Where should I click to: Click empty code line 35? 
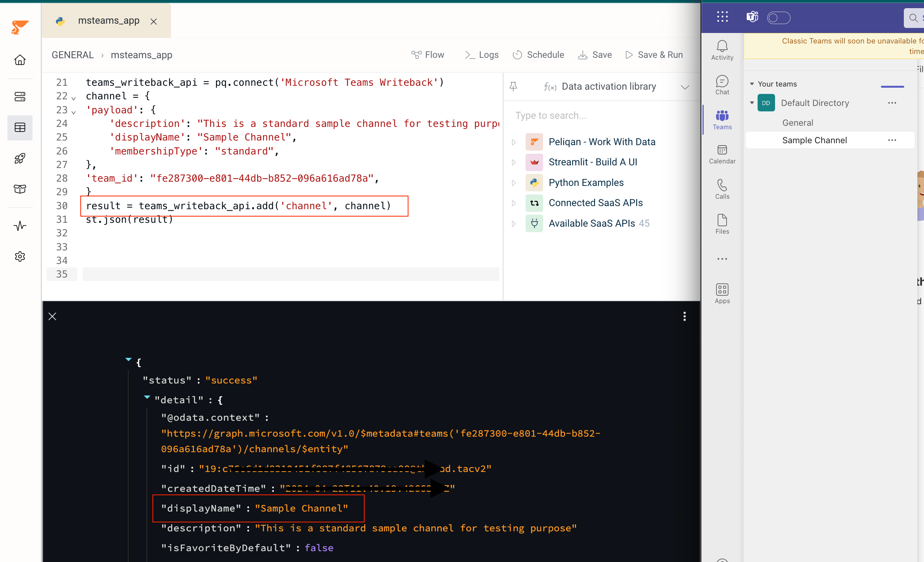click(291, 274)
